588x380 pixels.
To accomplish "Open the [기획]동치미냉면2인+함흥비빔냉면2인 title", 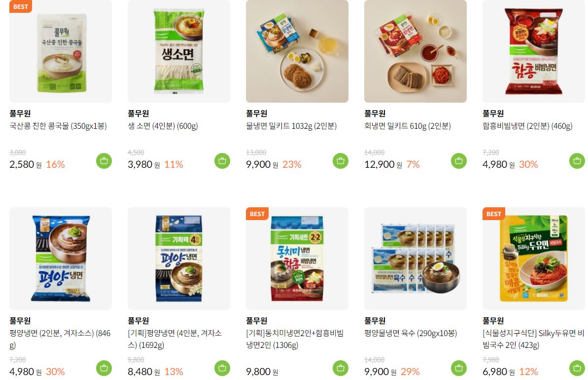I will (295, 339).
